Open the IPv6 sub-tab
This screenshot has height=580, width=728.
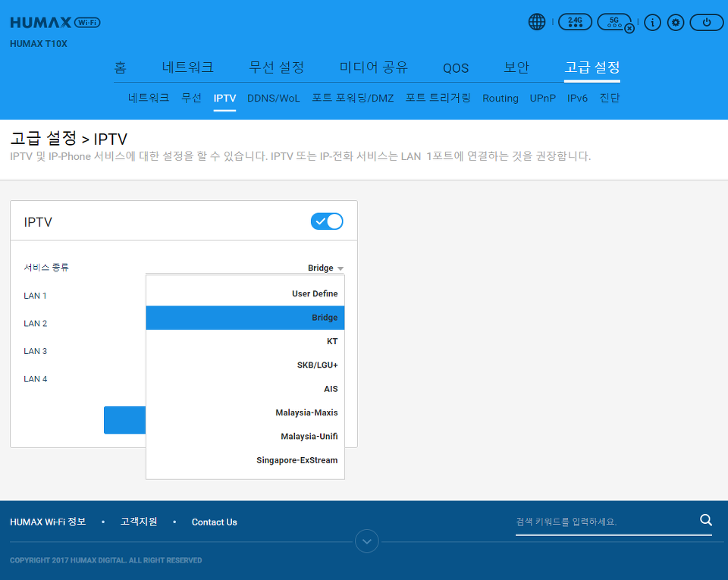click(577, 99)
